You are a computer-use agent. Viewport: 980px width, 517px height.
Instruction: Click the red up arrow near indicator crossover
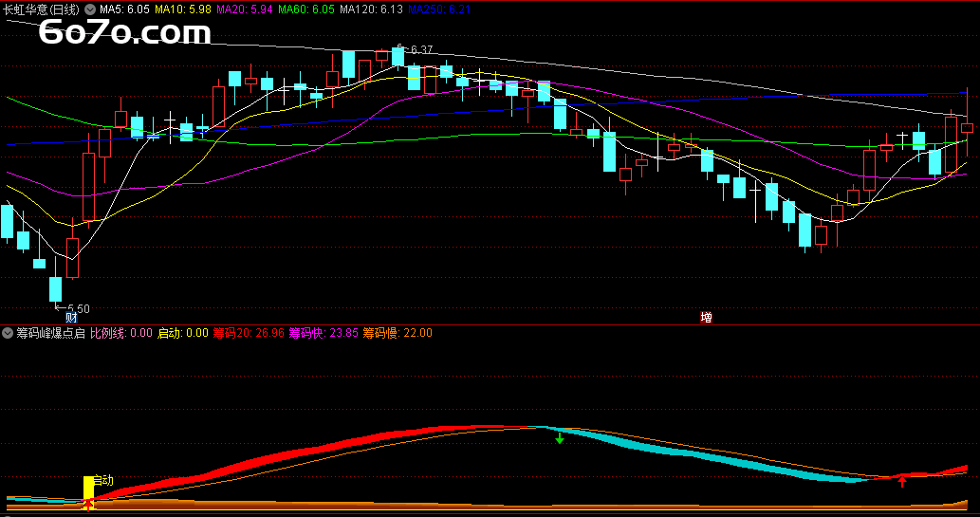click(x=902, y=481)
